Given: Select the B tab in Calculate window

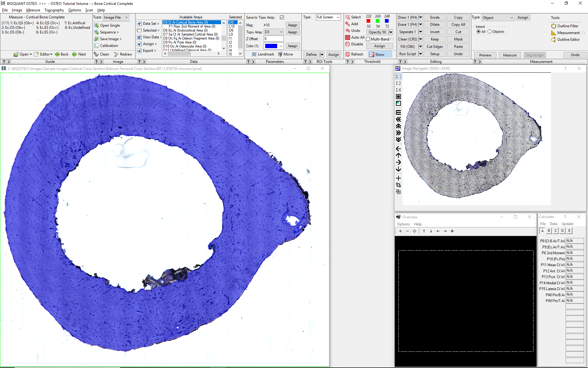Looking at the screenshot, I should click(x=549, y=231).
